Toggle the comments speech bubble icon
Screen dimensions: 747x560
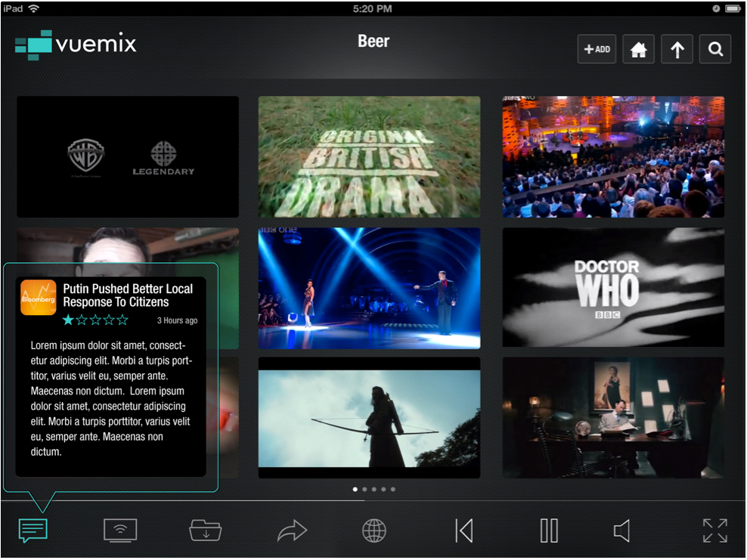pos(33,531)
